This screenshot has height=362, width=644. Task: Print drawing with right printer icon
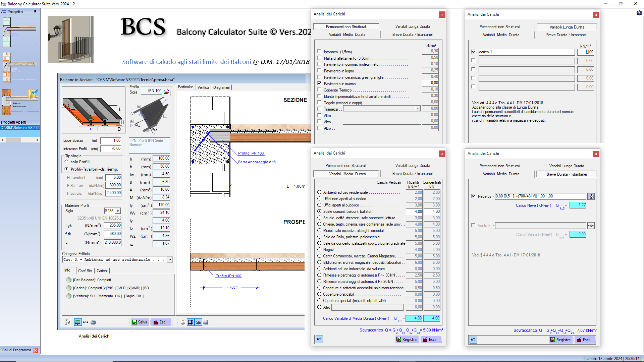point(206,322)
